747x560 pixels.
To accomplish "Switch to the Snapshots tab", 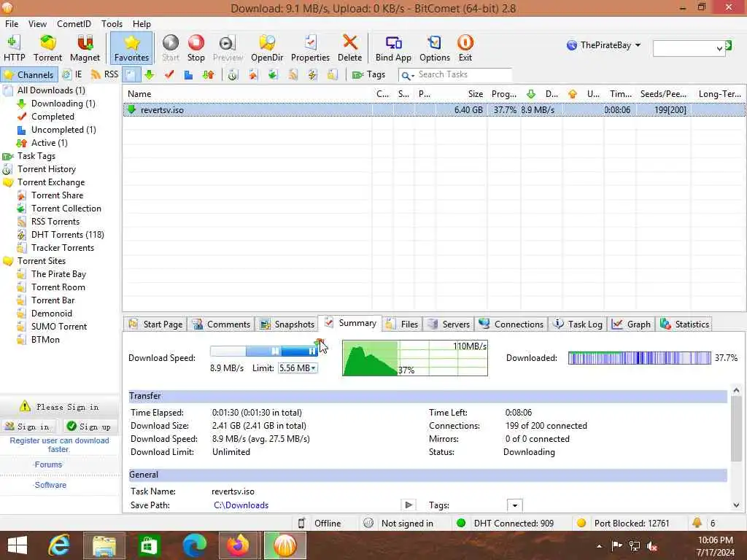I will pyautogui.click(x=287, y=324).
